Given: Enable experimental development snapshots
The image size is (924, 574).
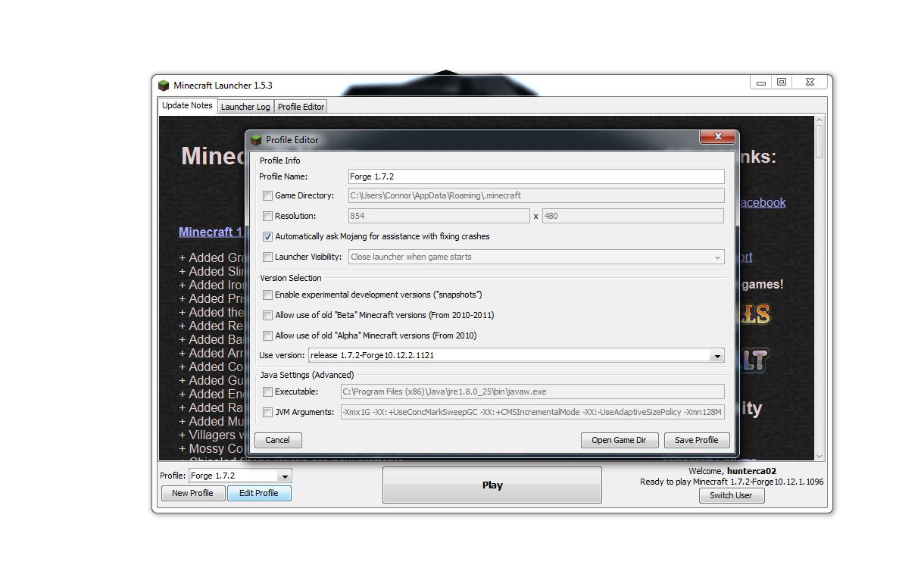Looking at the screenshot, I should 267,295.
